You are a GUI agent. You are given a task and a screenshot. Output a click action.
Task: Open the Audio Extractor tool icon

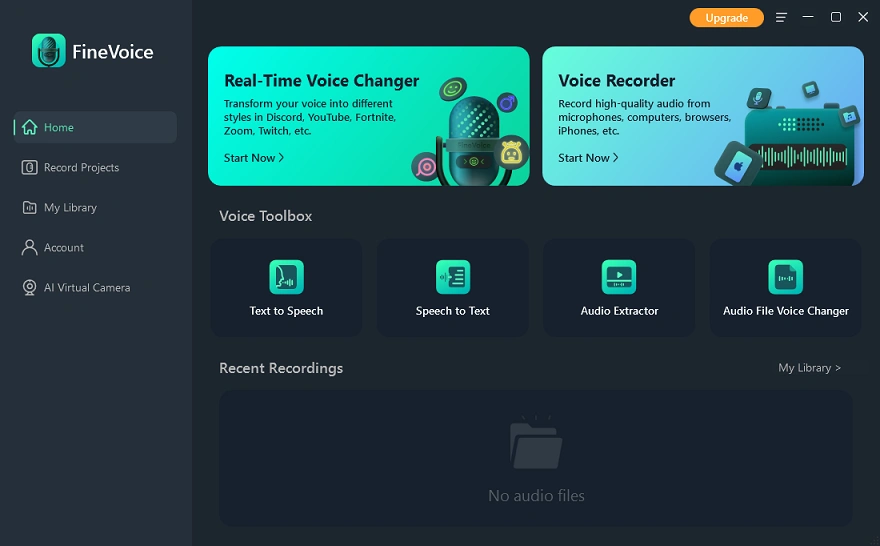pyautogui.click(x=619, y=277)
